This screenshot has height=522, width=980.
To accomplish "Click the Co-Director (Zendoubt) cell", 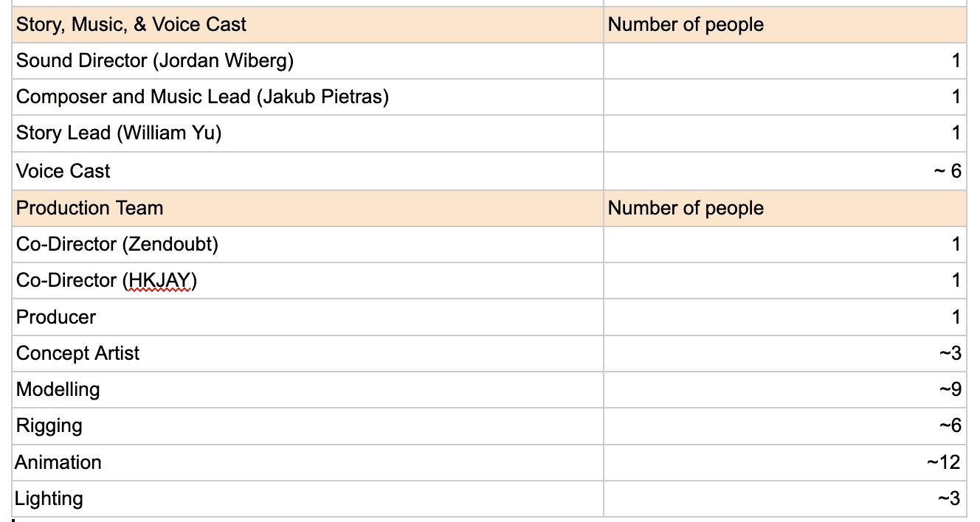I will [117, 244].
